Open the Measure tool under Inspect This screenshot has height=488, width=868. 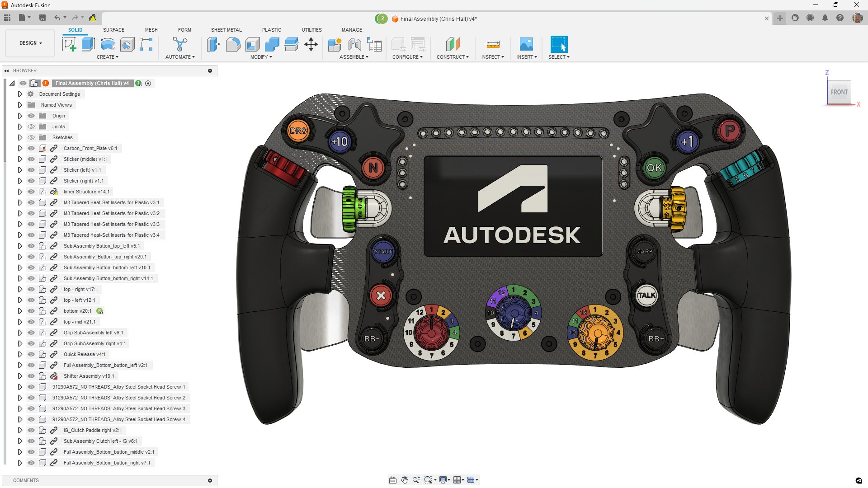492,44
